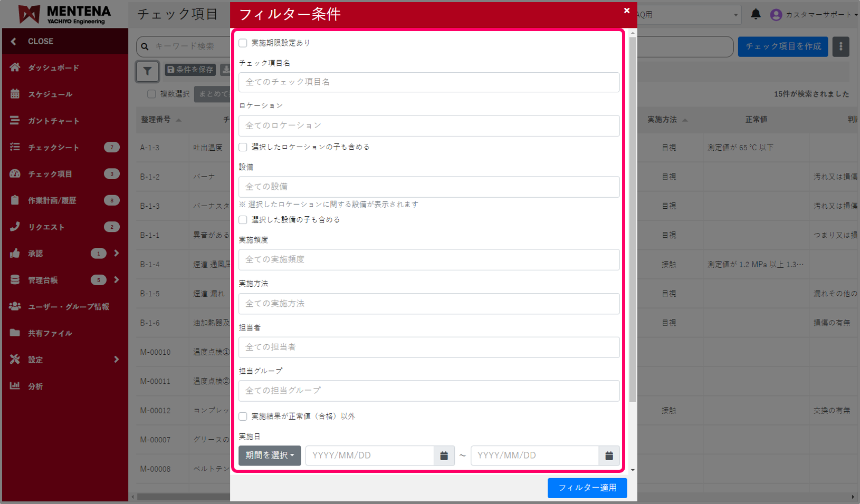Image resolution: width=860 pixels, height=504 pixels.
Task: Open the カスタマーサポート account menu
Action: pyautogui.click(x=815, y=14)
